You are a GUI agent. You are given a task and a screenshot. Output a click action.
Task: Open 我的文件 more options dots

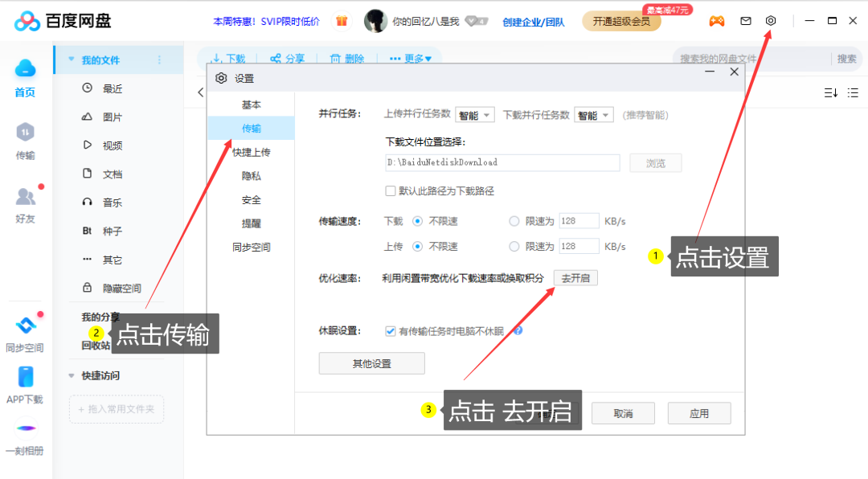click(x=159, y=59)
